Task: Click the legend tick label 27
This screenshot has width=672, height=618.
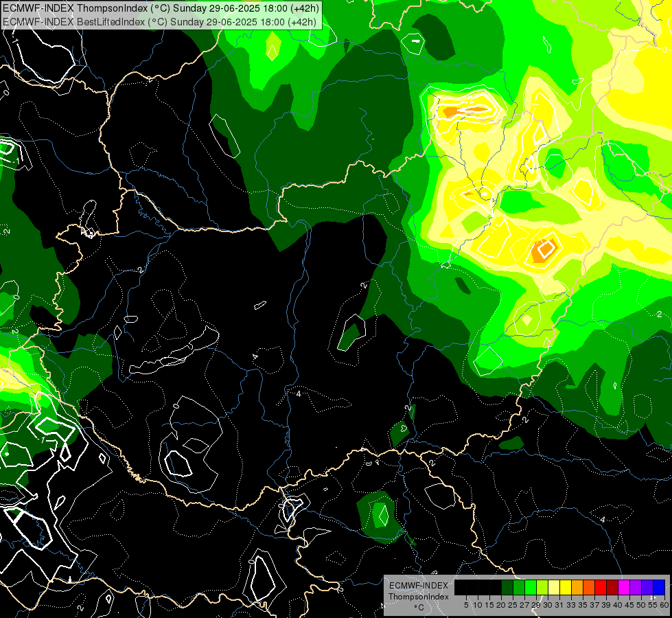Action: click(x=524, y=605)
